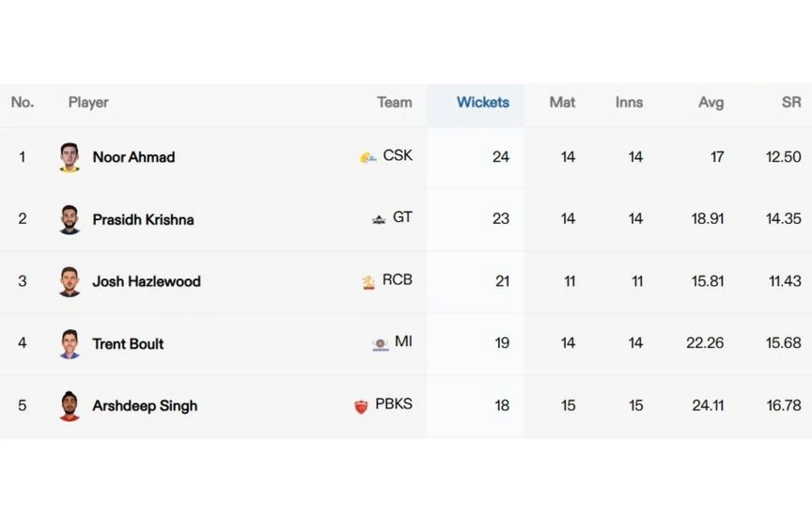Image resolution: width=812 pixels, height=508 pixels.
Task: Click the CSK team logo icon
Action: click(x=368, y=157)
